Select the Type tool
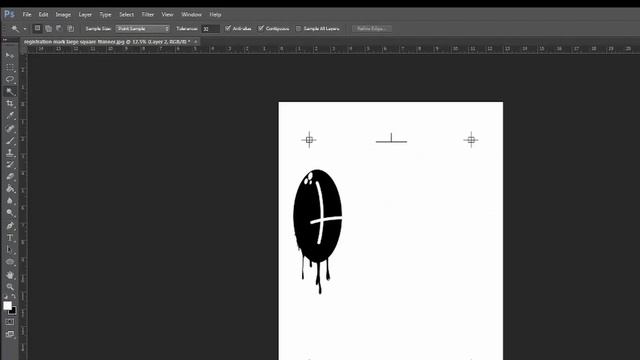 [10, 238]
